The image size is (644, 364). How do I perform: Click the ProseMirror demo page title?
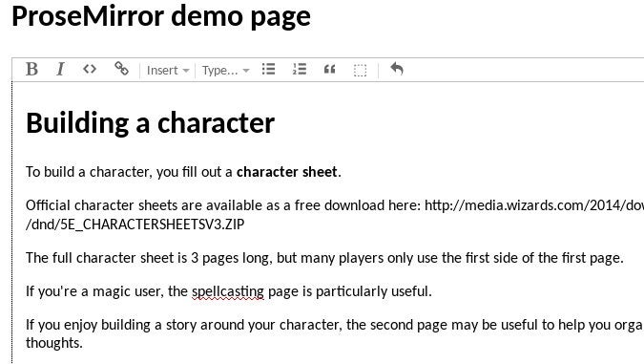click(161, 16)
